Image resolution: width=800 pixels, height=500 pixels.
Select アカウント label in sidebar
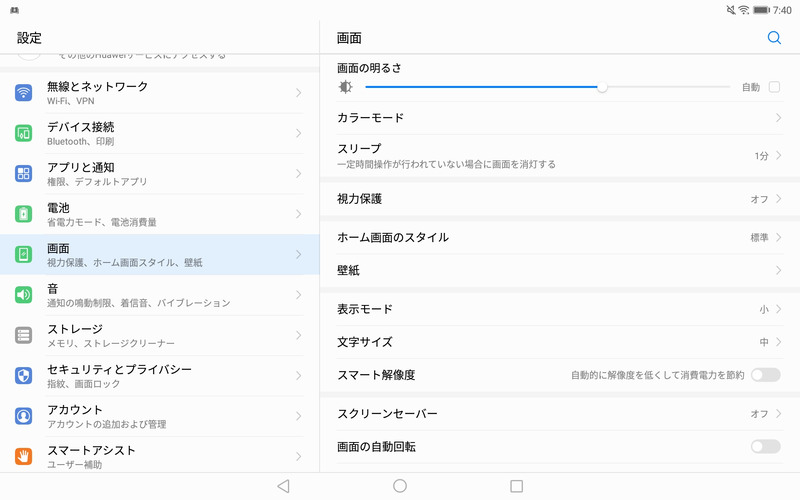click(75, 410)
